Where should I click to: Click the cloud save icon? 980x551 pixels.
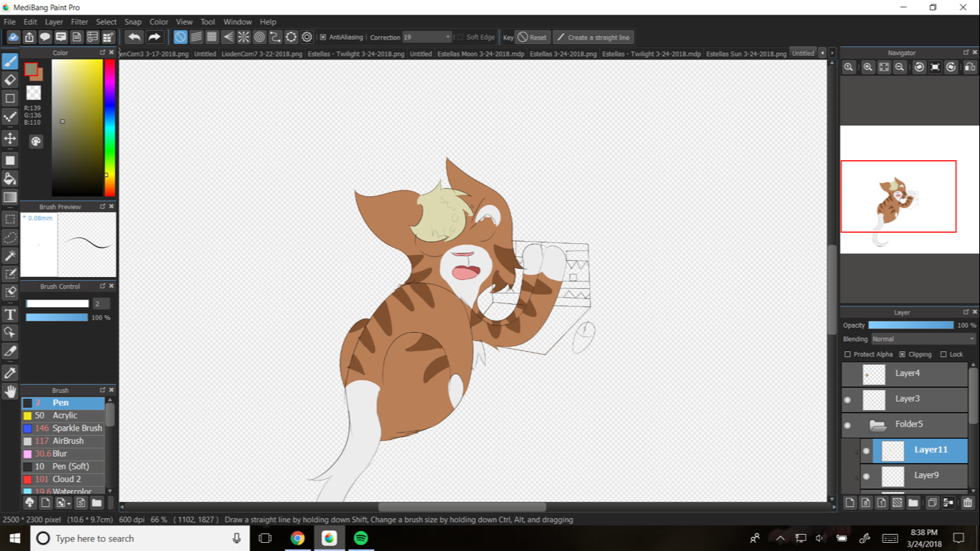(13, 37)
